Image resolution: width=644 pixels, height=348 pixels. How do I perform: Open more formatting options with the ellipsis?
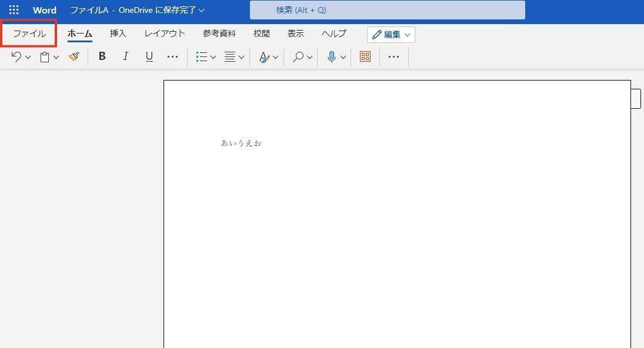[173, 56]
